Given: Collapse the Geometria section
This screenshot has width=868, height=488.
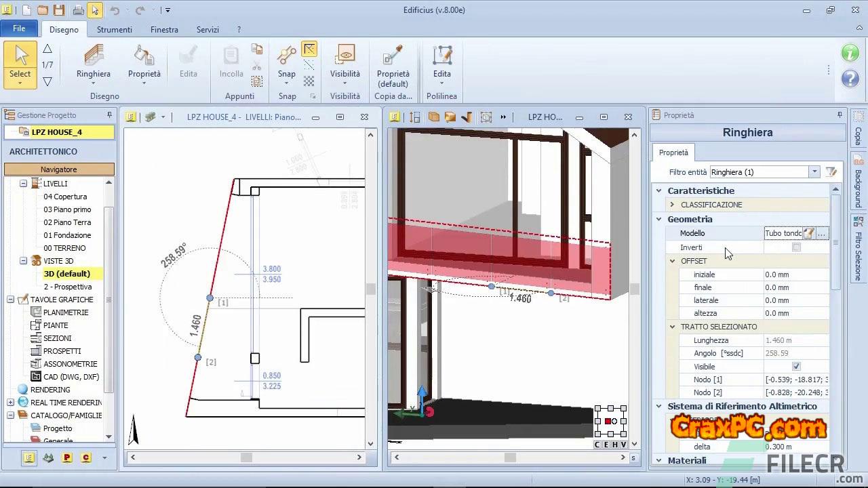Looking at the screenshot, I should pyautogui.click(x=658, y=219).
